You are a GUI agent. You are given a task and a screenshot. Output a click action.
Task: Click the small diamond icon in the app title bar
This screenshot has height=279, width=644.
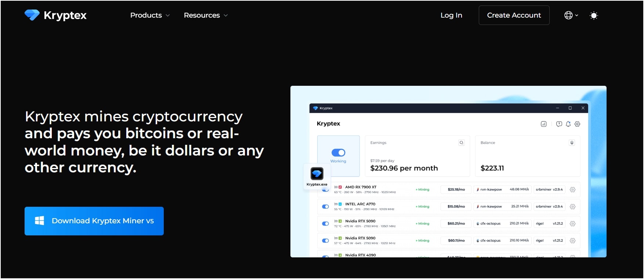pos(315,108)
